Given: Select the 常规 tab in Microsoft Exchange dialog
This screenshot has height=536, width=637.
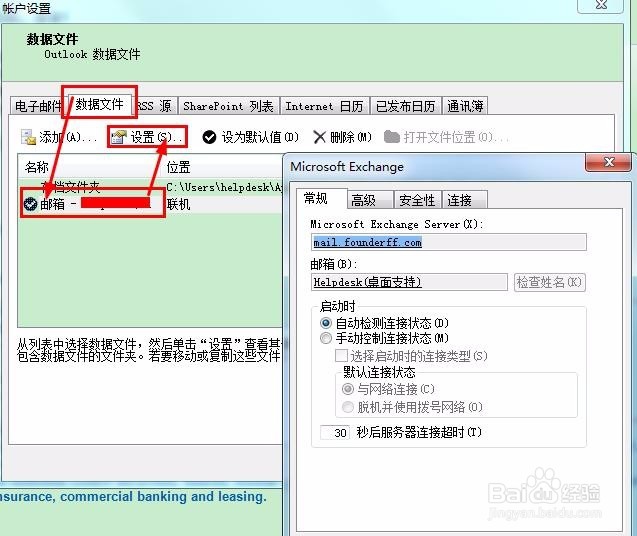Looking at the screenshot, I should click(x=321, y=198).
